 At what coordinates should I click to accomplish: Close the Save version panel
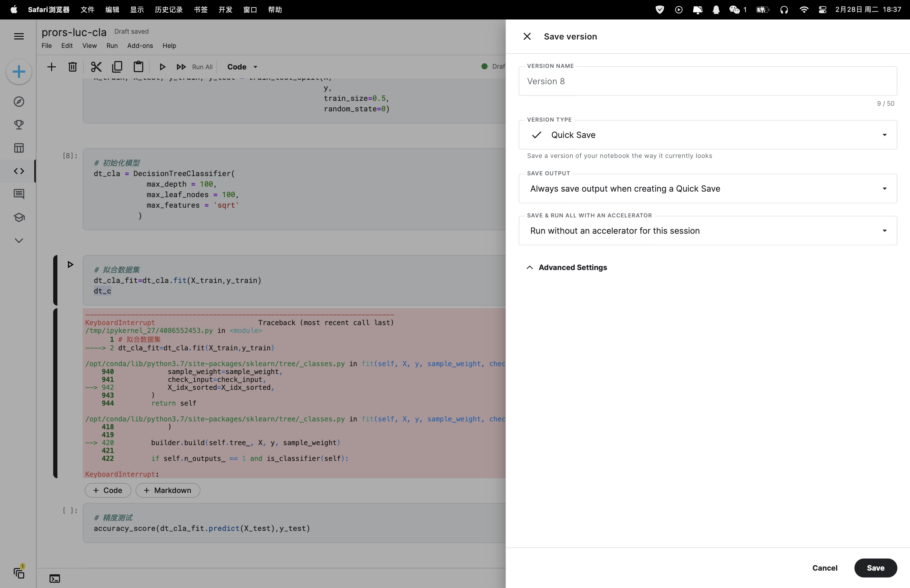[527, 36]
